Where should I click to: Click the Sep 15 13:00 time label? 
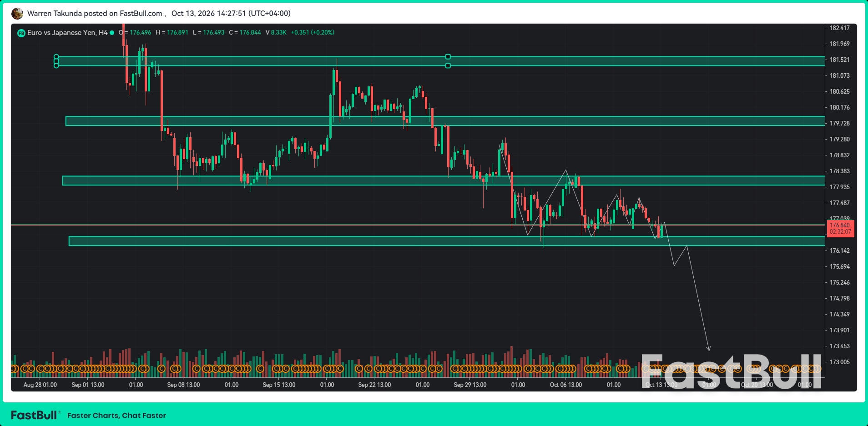point(279,385)
